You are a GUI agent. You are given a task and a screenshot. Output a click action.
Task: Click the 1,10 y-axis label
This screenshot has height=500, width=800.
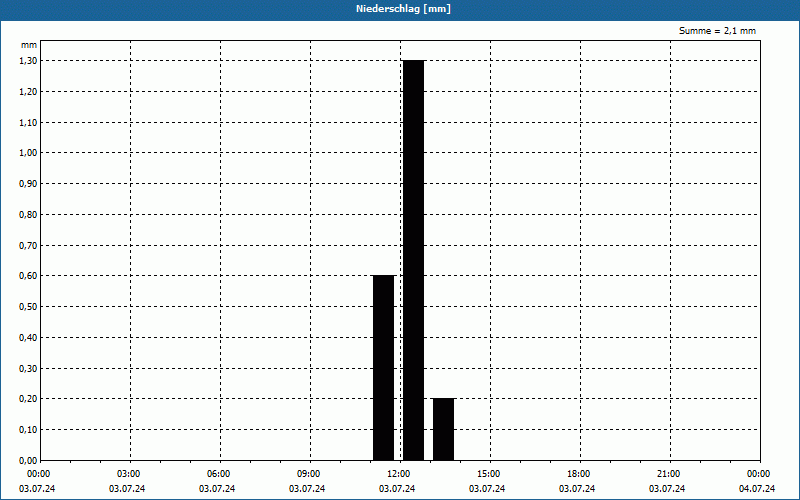tap(28, 122)
